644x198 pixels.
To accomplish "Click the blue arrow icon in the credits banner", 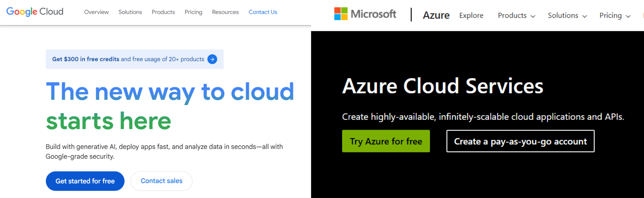I will [212, 59].
